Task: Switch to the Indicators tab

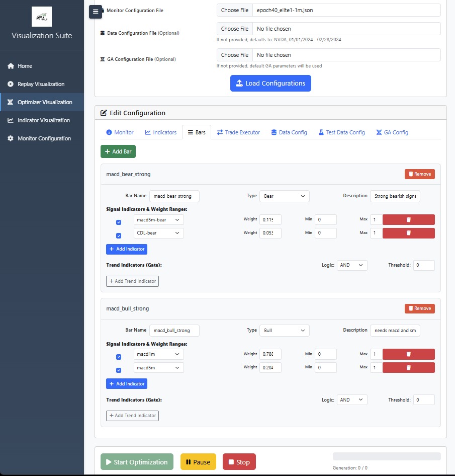Action: 160,132
